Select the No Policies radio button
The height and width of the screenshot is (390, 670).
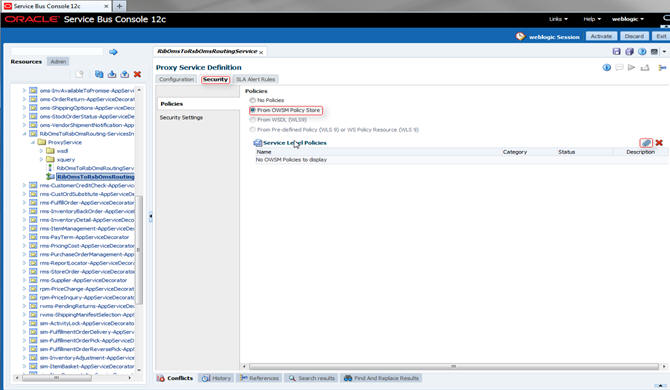tap(253, 100)
